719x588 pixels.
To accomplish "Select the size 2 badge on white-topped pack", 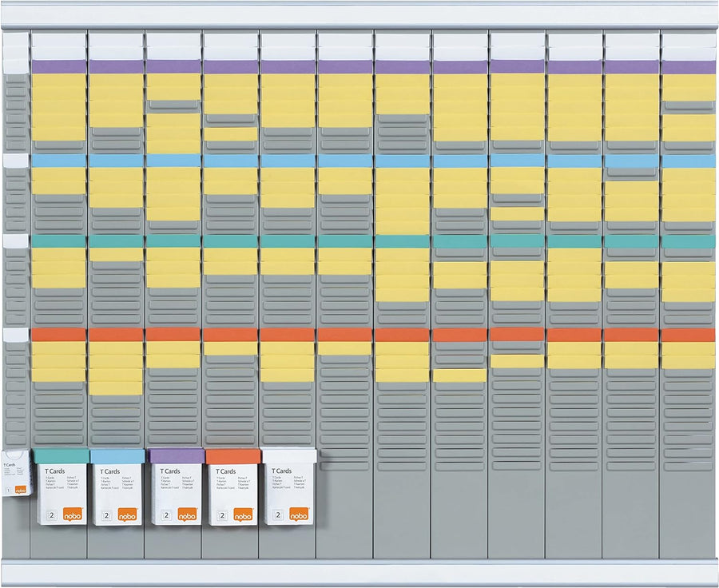I will pyautogui.click(x=280, y=514).
